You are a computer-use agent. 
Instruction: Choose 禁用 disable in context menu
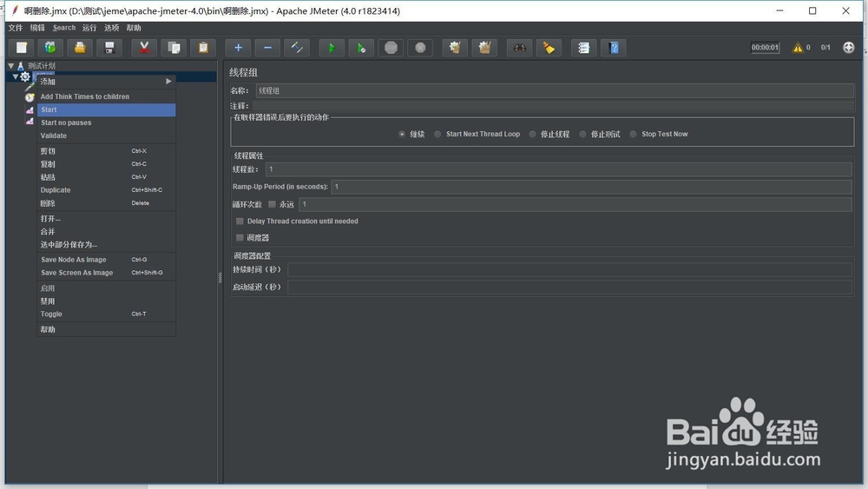pos(106,301)
